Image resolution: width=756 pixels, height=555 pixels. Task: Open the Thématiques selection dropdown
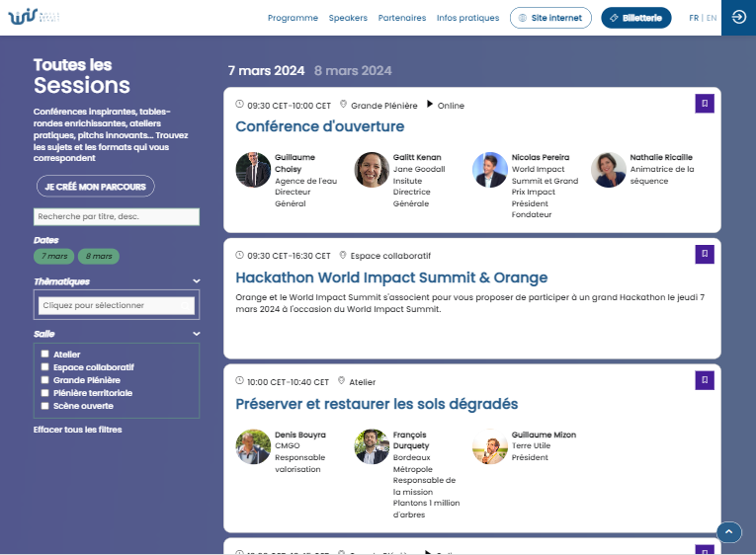coord(117,305)
